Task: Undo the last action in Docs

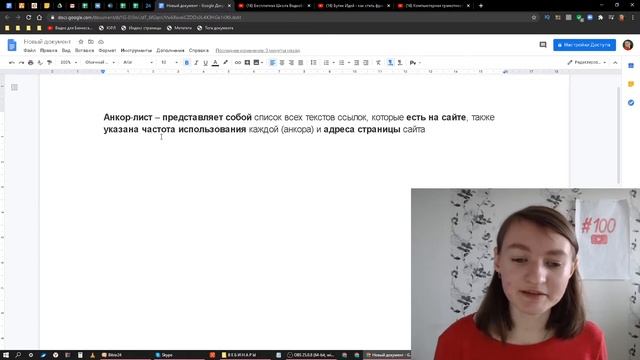Action: pos(11,62)
